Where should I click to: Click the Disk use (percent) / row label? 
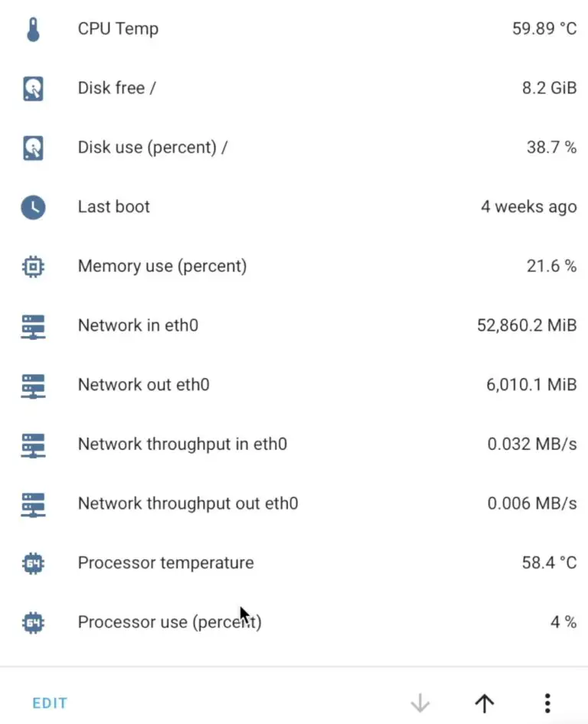tap(152, 147)
